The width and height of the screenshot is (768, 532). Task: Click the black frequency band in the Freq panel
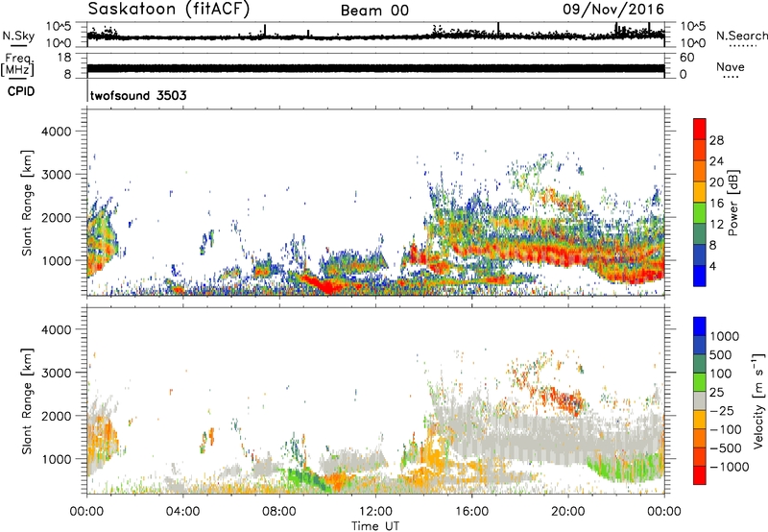coord(375,68)
